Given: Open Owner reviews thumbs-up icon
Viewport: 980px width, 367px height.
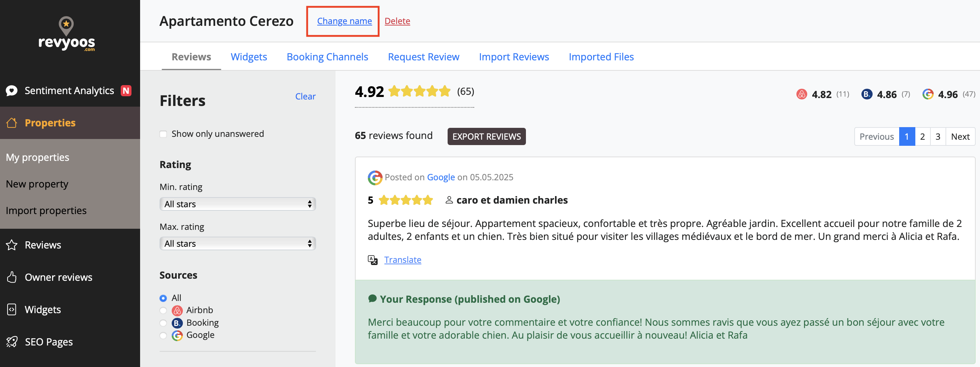Looking at the screenshot, I should 12,277.
